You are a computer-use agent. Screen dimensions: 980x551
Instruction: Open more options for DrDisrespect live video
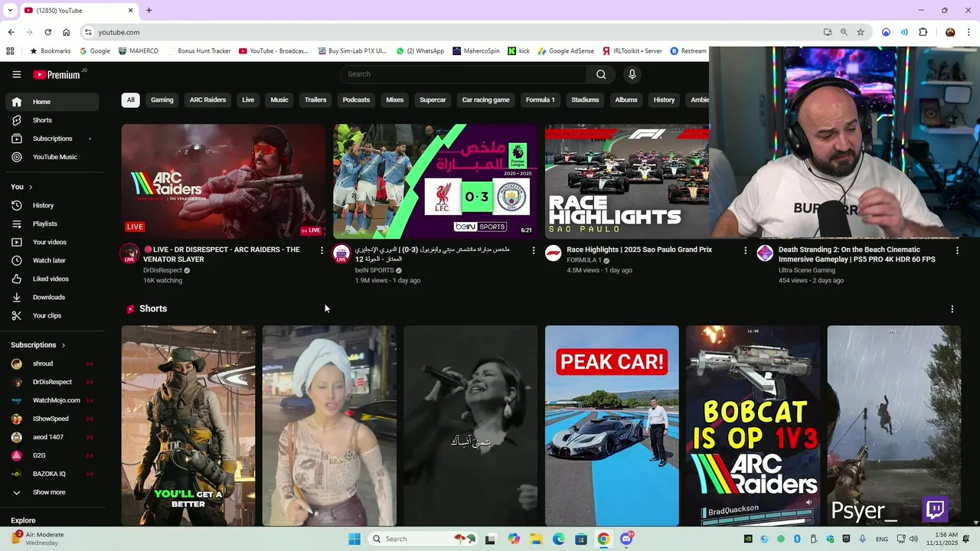[322, 250]
